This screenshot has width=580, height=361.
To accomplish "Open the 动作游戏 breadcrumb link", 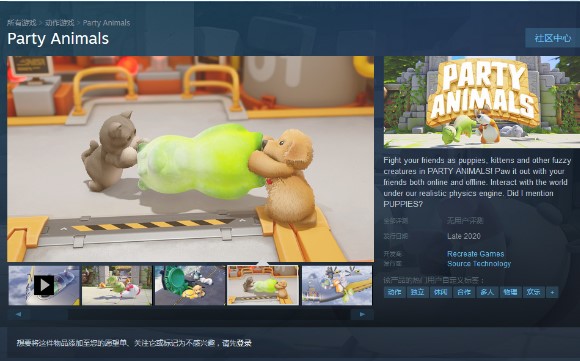I will click(60, 23).
